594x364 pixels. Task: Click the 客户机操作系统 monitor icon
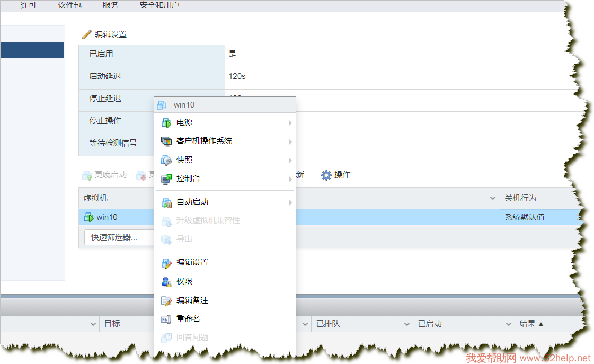tap(166, 141)
